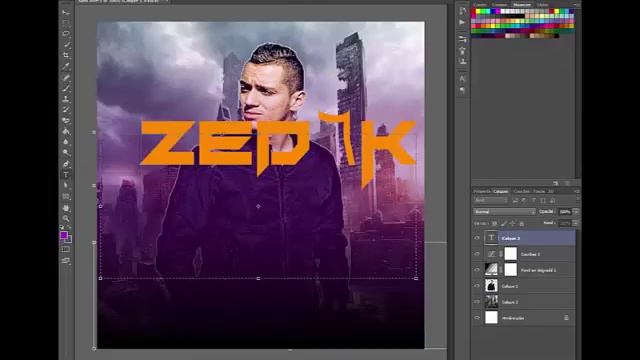The height and width of the screenshot is (360, 640).
Task: Open the Character panel icon
Action: 462,78
